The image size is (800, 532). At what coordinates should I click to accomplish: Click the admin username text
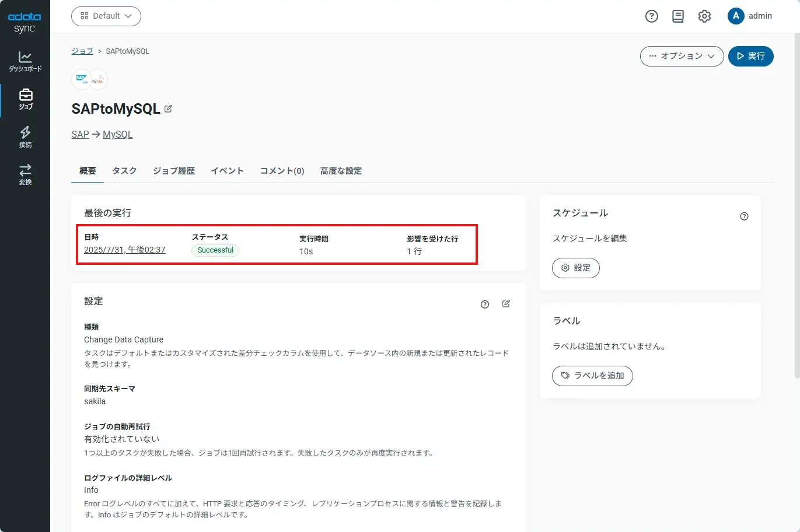tap(760, 16)
